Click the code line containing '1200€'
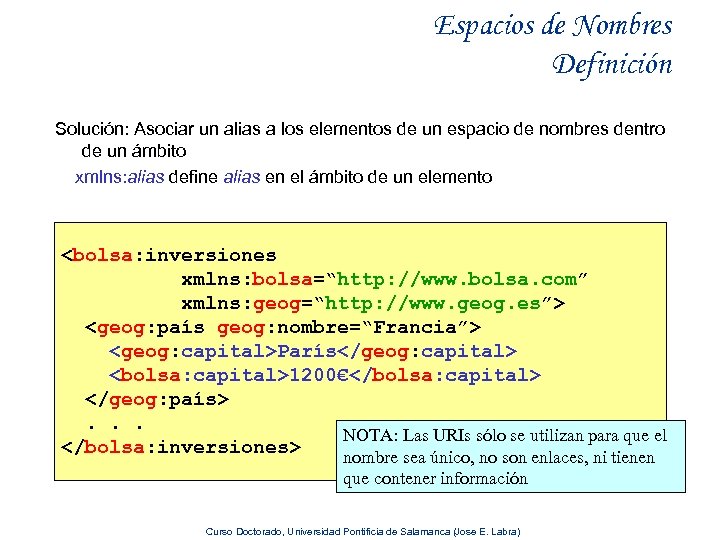The image size is (720, 540). [x=325, y=376]
